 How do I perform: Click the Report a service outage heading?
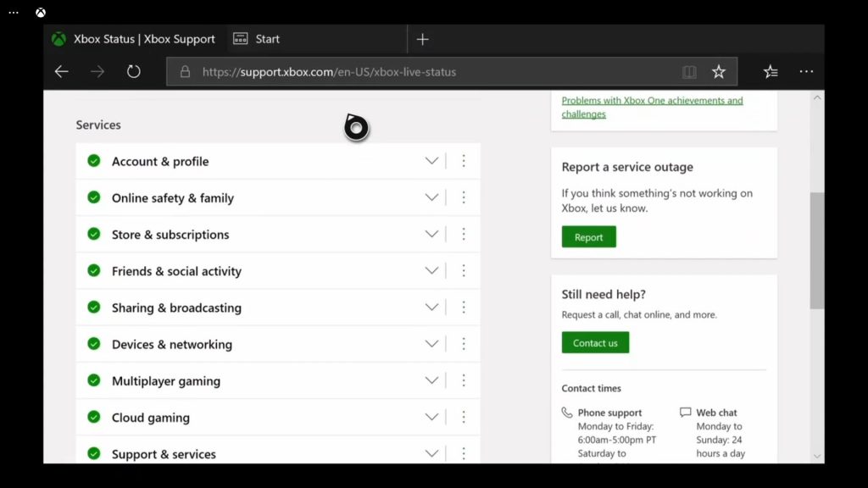627,167
